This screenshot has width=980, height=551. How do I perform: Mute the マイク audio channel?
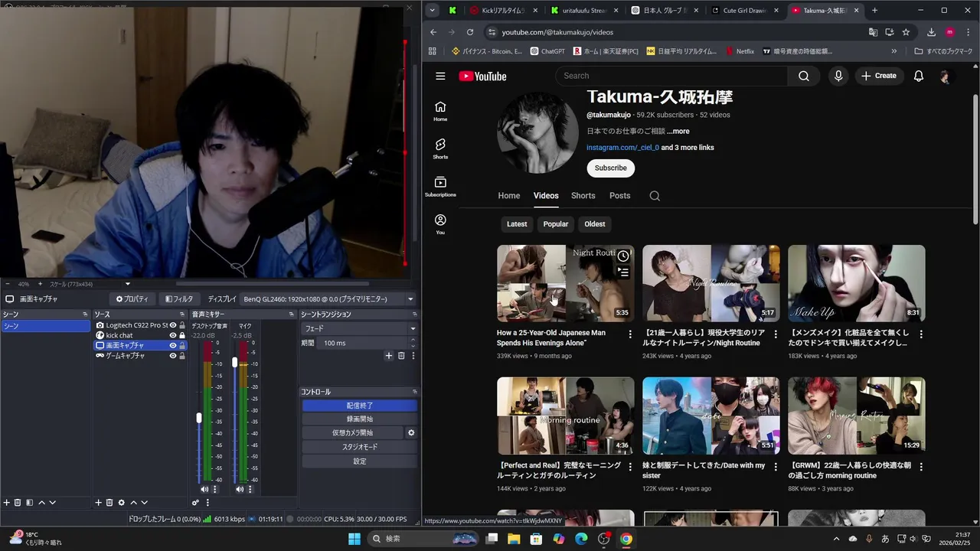(x=240, y=489)
